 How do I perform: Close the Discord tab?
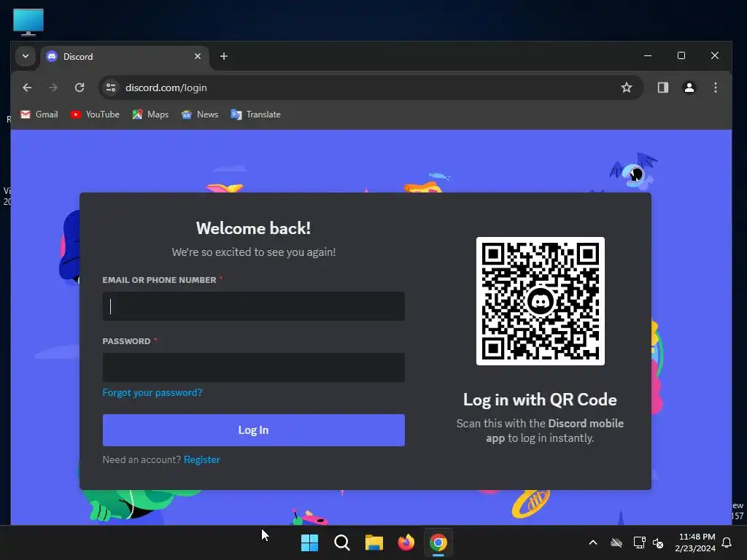pyautogui.click(x=198, y=56)
